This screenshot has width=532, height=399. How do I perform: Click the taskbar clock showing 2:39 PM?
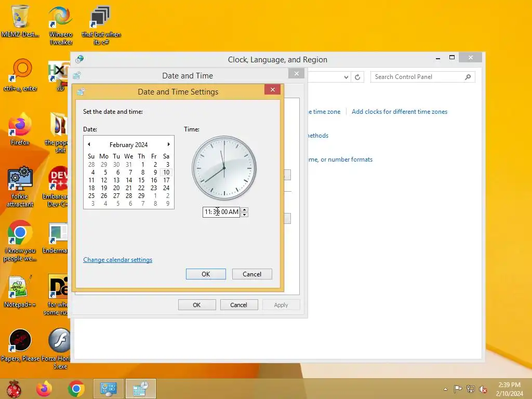pos(509,389)
